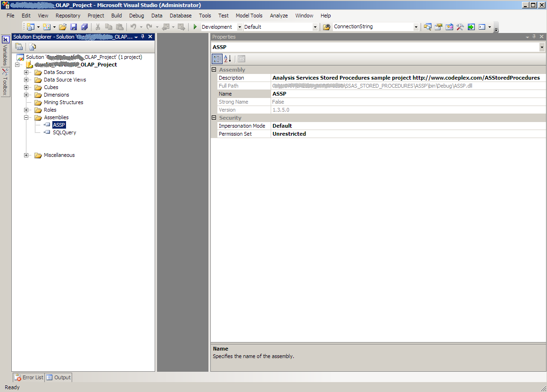Collapse the Security category in Properties
The width and height of the screenshot is (547, 392).
pyautogui.click(x=214, y=118)
